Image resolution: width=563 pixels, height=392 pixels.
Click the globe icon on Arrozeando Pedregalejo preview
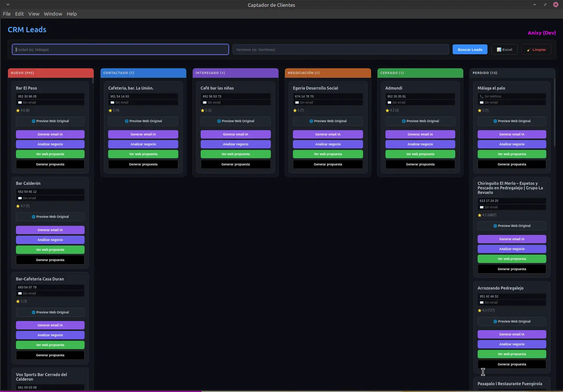pyautogui.click(x=495, y=321)
